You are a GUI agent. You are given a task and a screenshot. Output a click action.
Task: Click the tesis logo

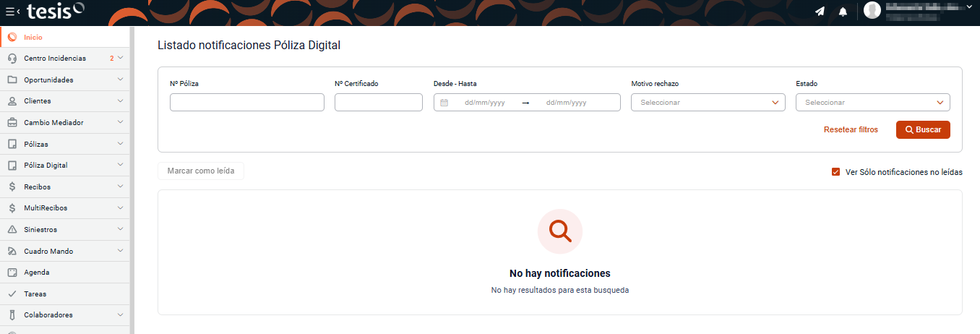click(56, 11)
